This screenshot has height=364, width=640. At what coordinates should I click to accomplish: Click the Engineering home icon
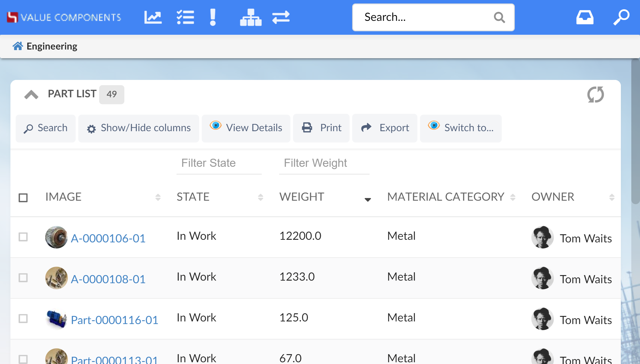(x=18, y=46)
